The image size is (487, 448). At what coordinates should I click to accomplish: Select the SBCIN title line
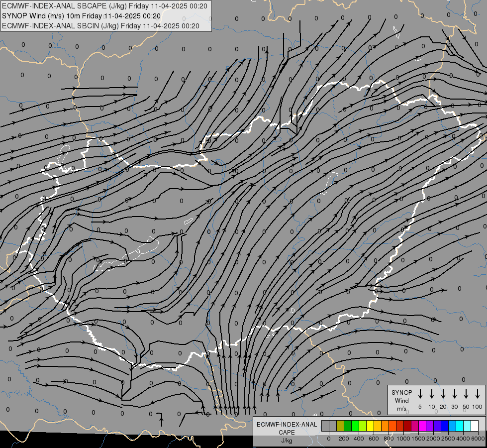(100, 26)
